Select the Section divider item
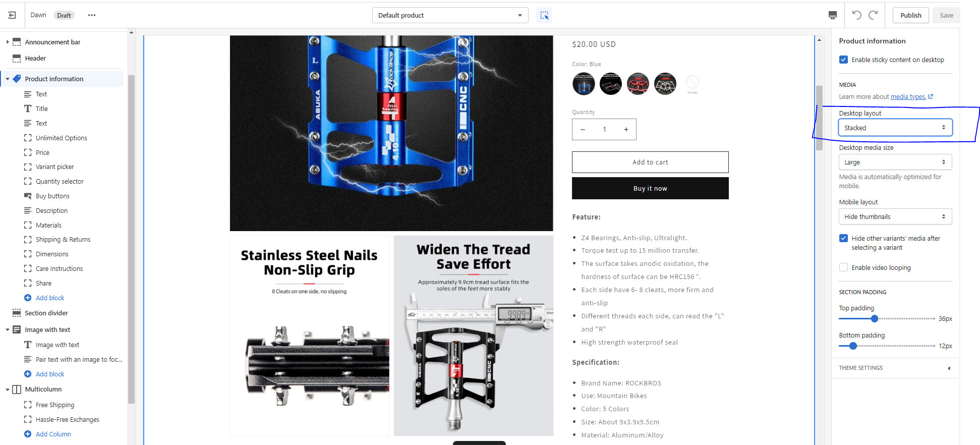 [46, 313]
